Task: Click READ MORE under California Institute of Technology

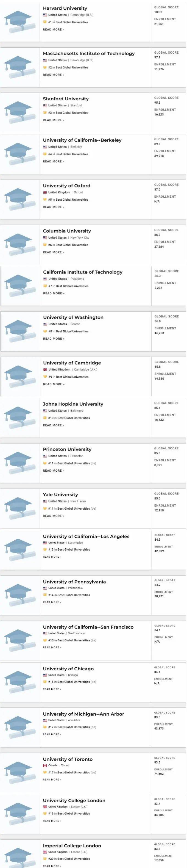Action: pos(54,294)
